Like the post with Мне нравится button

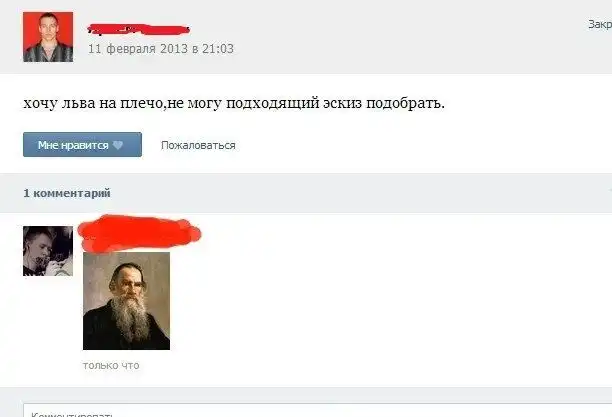coord(82,144)
